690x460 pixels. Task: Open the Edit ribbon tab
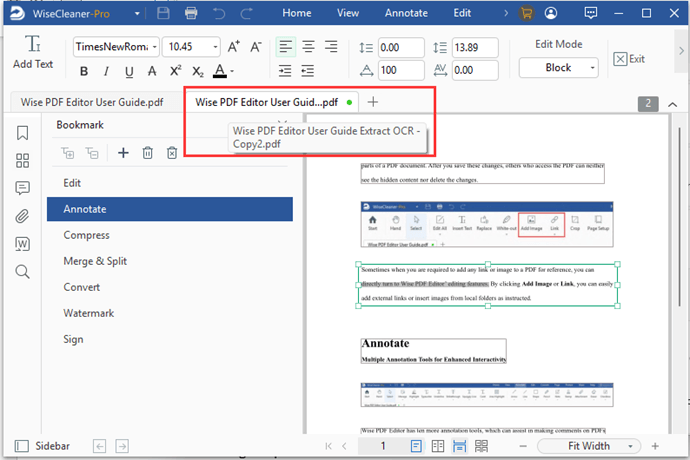click(462, 13)
